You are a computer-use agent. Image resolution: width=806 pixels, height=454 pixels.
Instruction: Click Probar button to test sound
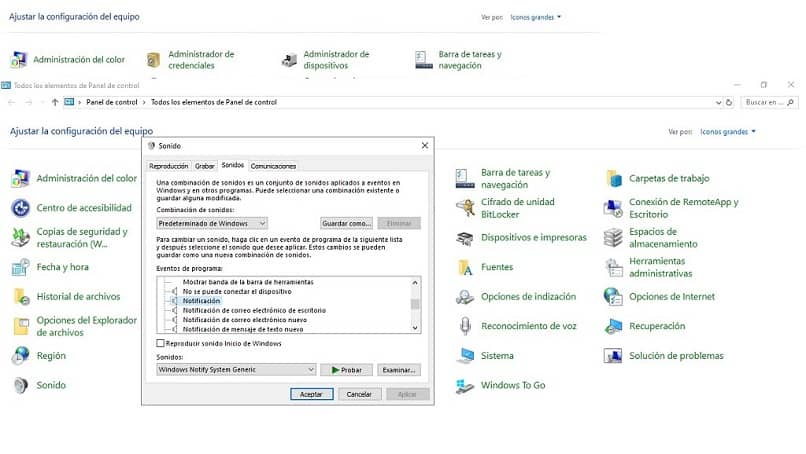point(346,370)
